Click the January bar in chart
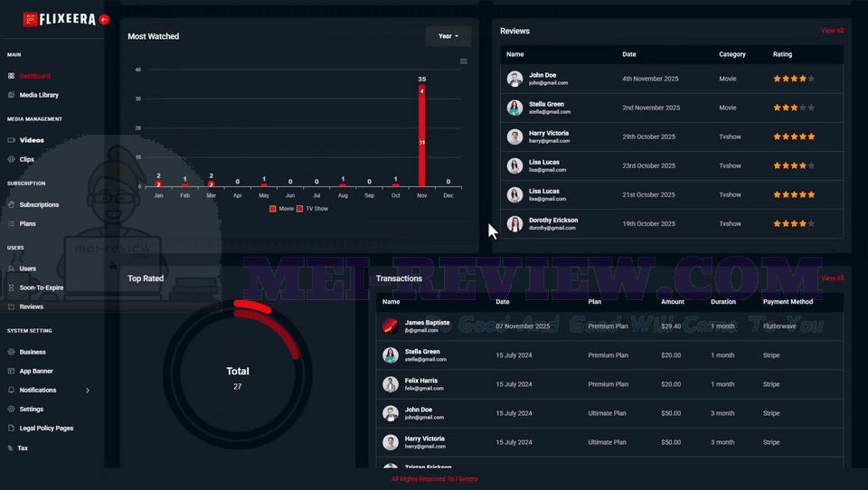 click(x=158, y=184)
